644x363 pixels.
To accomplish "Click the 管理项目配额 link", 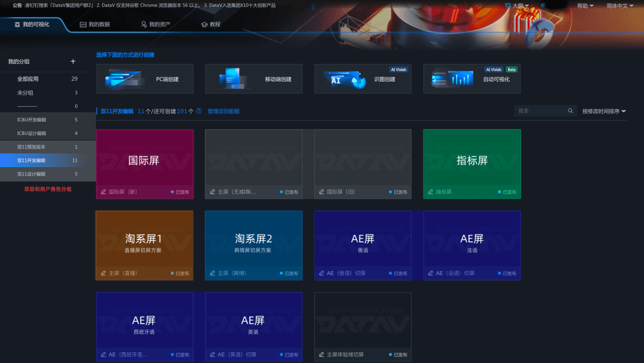I will point(224,111).
